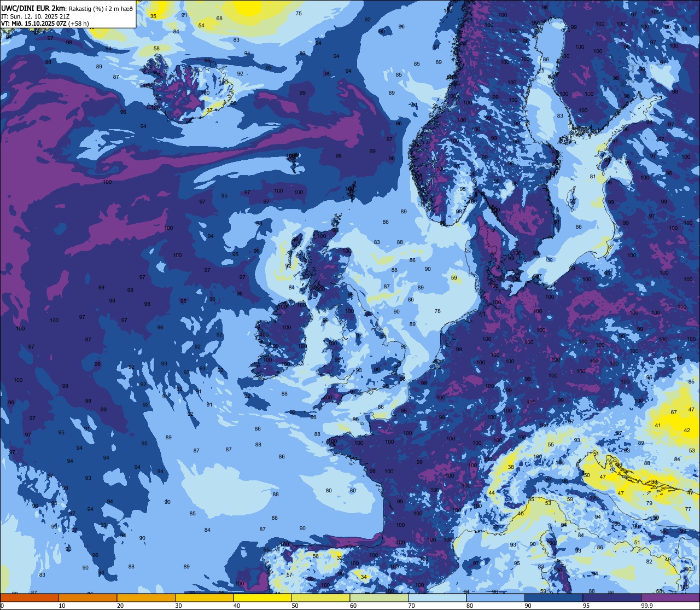Click the pale blue 70–80 legend swatch

[x=437, y=597]
